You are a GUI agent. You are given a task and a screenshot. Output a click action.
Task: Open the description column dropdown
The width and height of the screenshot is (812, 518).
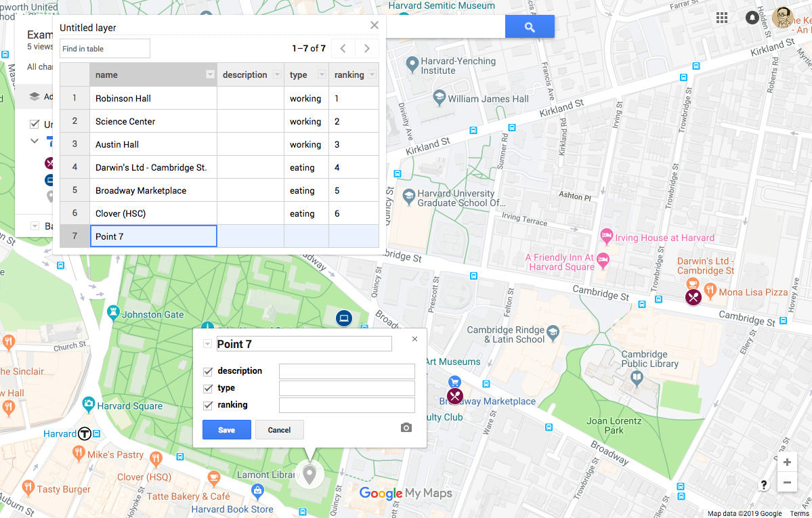277,74
